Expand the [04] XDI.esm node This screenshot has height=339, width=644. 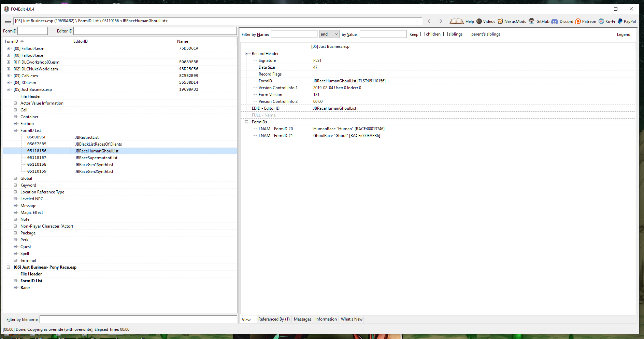9,83
